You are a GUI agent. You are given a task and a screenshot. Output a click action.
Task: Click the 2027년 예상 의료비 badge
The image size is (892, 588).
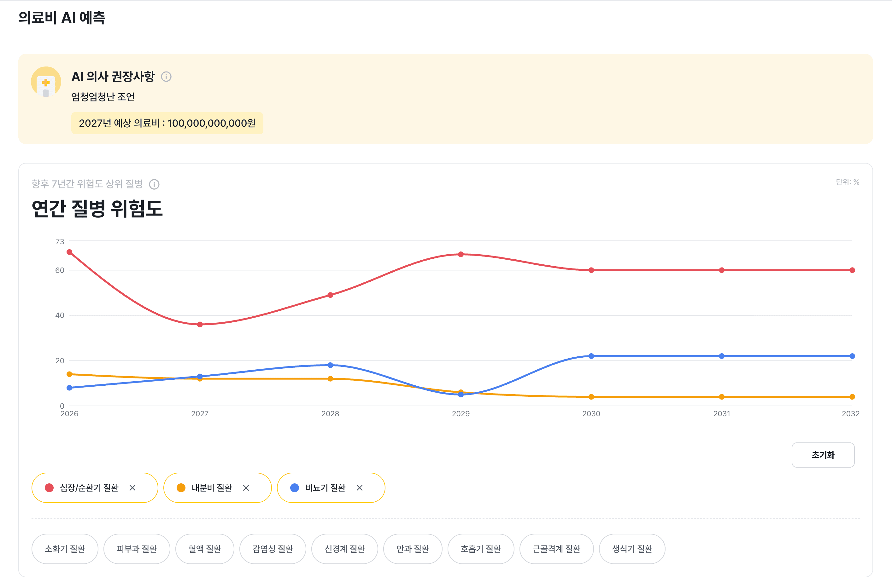click(x=167, y=123)
